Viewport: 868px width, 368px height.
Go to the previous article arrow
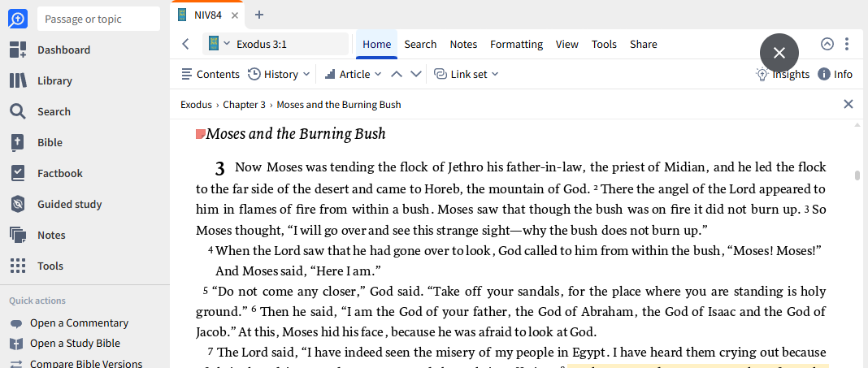397,74
